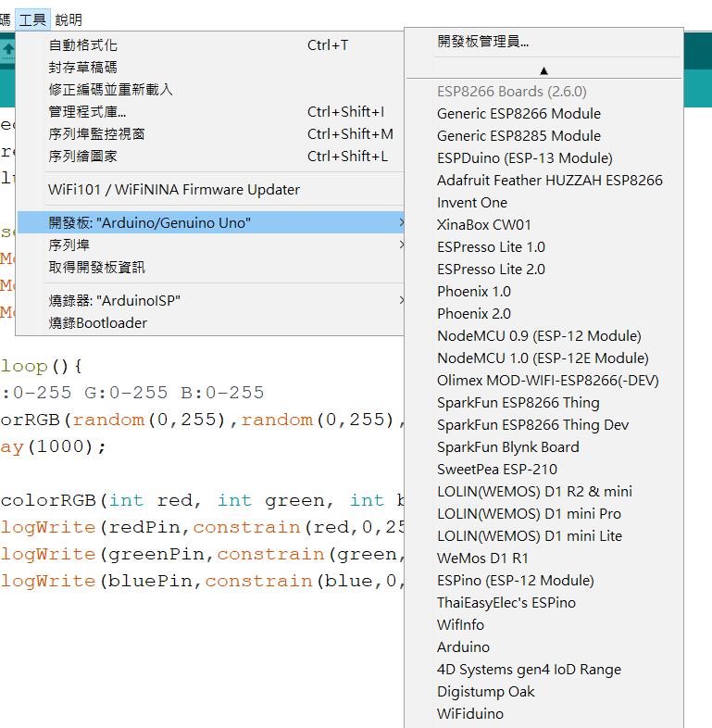Pick ESPresso Lite 2.0 board
Screen dimensions: 712x728
[543, 270]
